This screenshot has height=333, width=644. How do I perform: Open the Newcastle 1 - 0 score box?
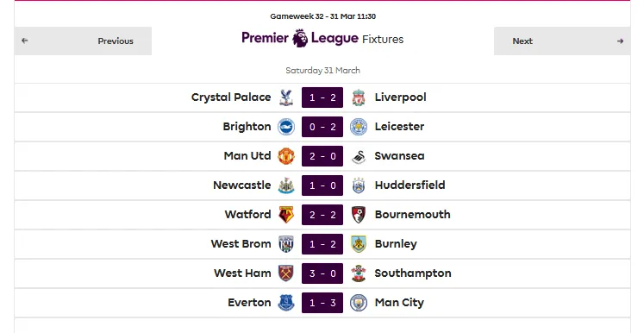click(322, 185)
